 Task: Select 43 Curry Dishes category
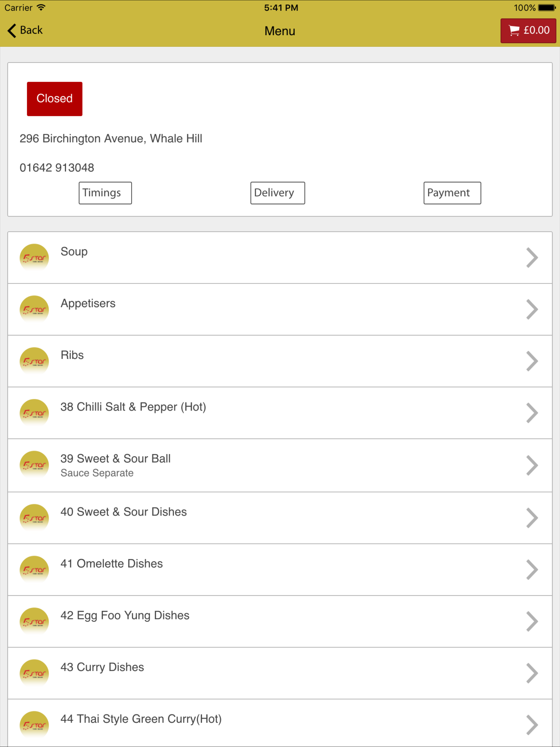pos(280,673)
